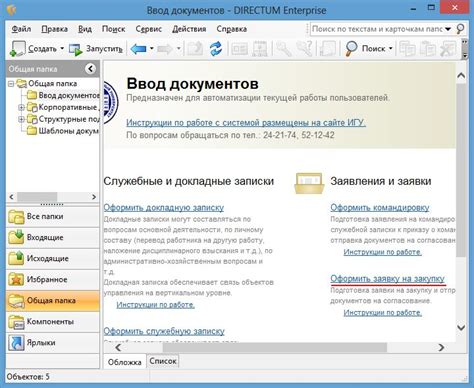Select Общая папка in the navigation pane
474x388 pixels.
pyautogui.click(x=53, y=300)
